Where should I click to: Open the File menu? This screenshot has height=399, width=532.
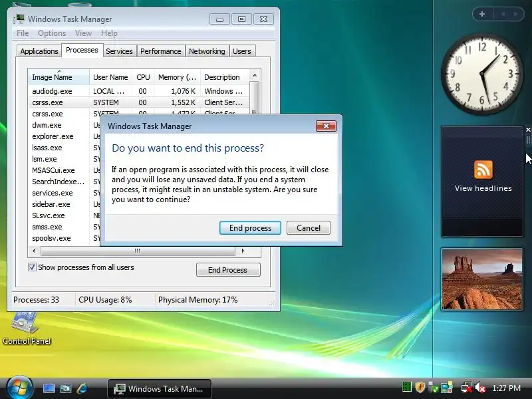tap(23, 33)
